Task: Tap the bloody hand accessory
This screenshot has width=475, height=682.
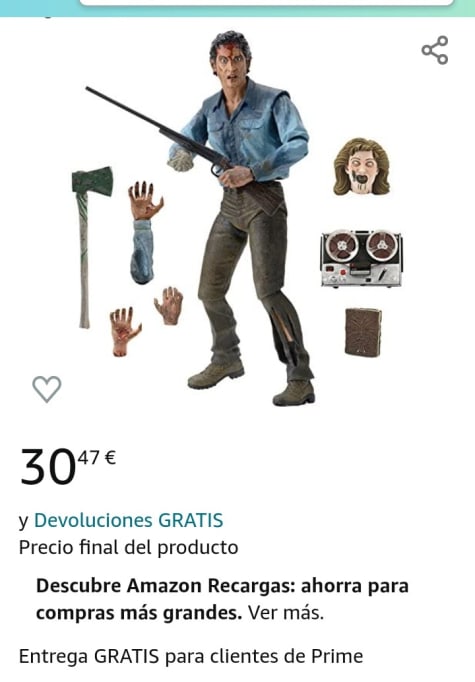Action: [x=124, y=331]
